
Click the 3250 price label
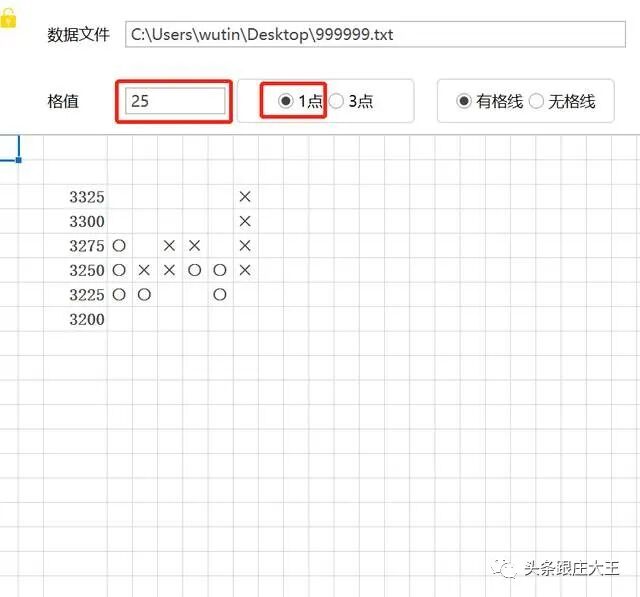point(87,271)
